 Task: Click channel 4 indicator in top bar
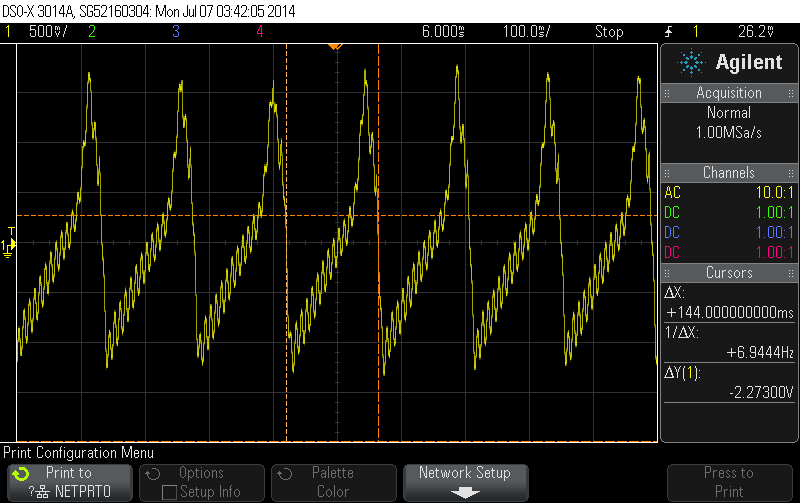pos(260,32)
